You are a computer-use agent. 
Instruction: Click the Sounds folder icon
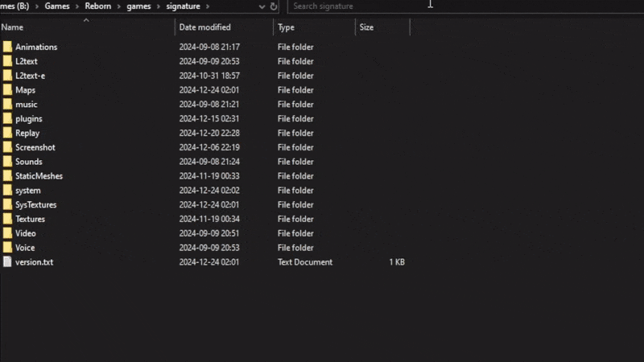point(7,162)
